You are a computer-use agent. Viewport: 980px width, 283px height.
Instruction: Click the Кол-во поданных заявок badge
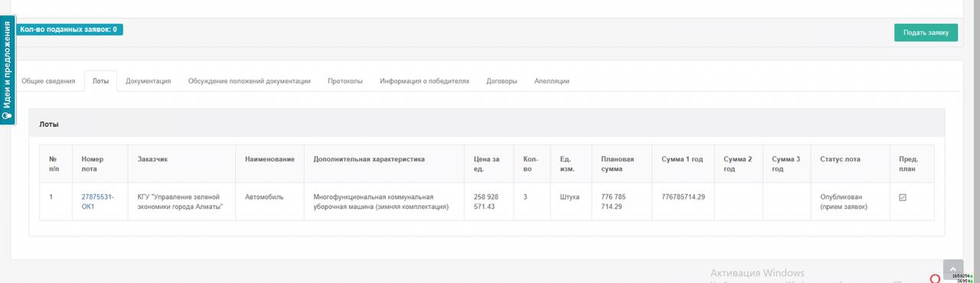coord(69,29)
